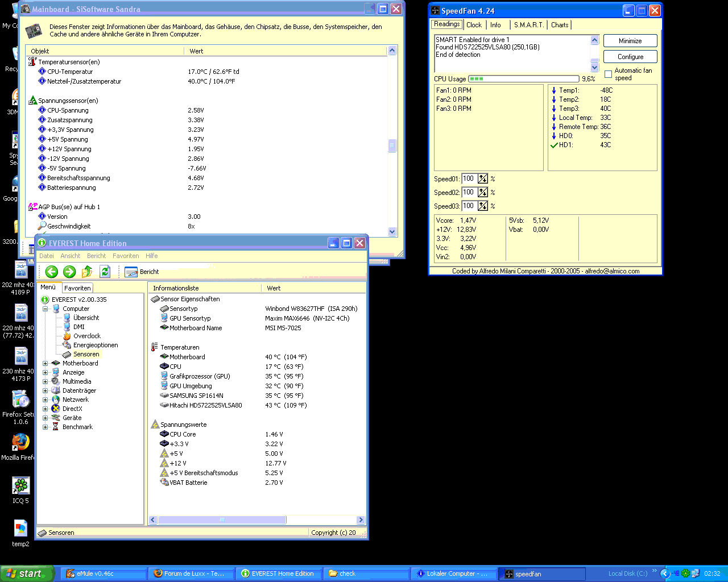The image size is (728, 582).
Task: Expand the Multimedia node in EVEREST tree
Action: [x=45, y=381]
